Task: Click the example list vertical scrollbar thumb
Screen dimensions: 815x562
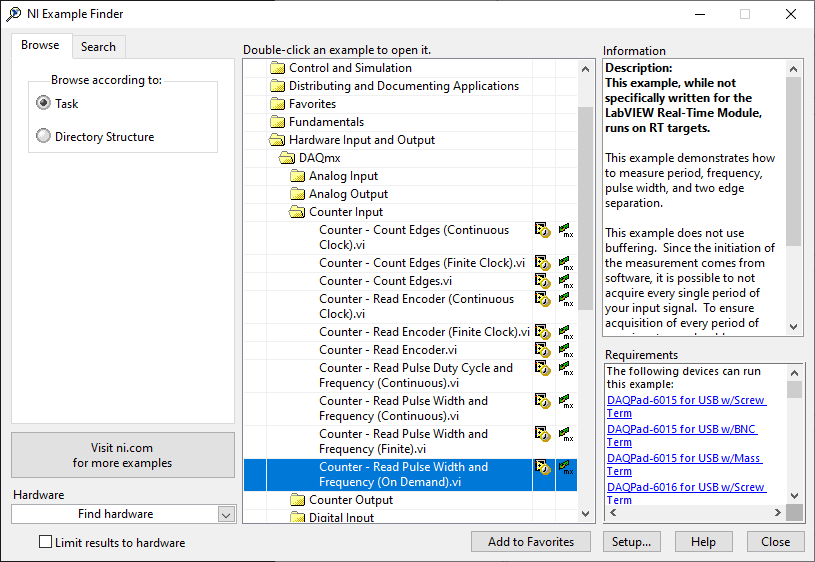Action: [x=585, y=208]
